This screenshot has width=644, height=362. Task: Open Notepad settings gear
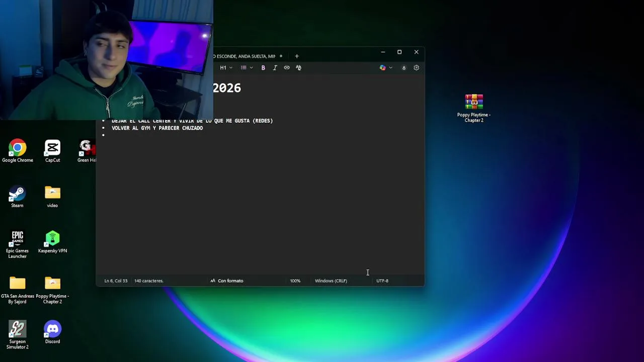tap(416, 68)
